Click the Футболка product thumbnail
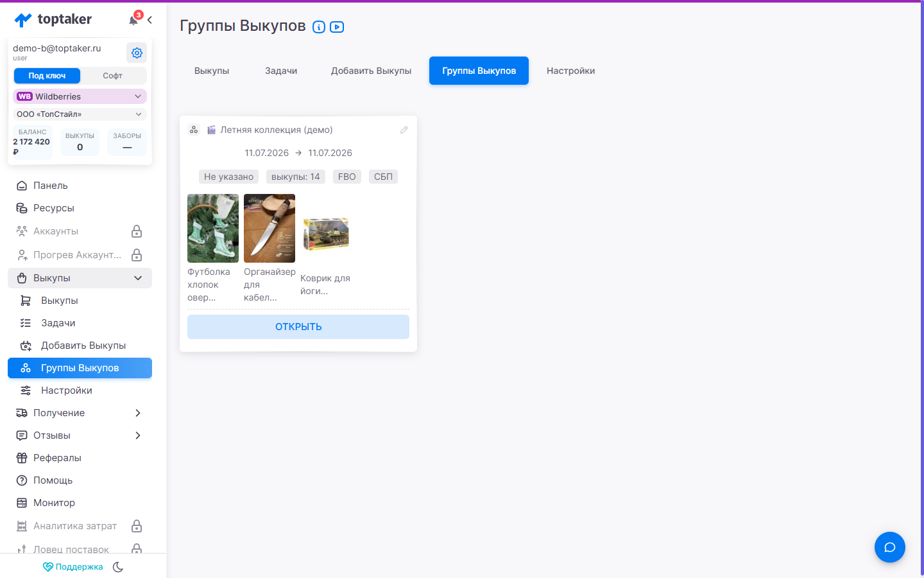This screenshot has width=924, height=578. coord(213,228)
